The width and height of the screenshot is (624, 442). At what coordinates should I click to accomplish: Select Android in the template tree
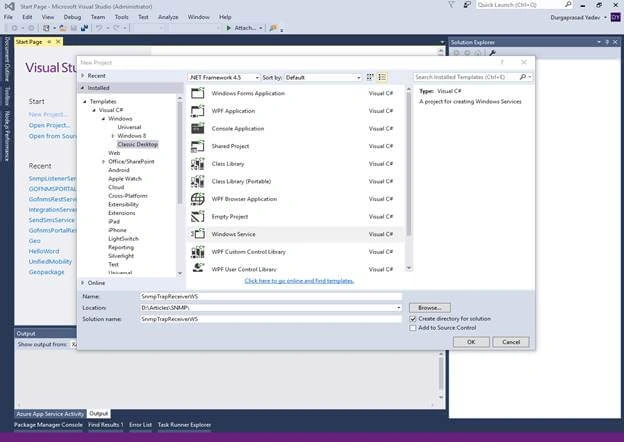pyautogui.click(x=119, y=170)
